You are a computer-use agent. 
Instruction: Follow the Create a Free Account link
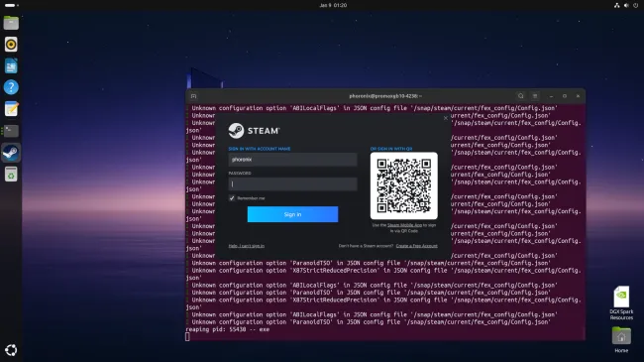[x=416, y=246]
